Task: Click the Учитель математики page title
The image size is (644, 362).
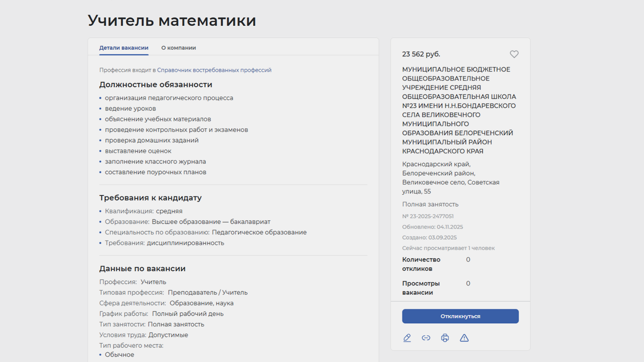Action: tap(172, 20)
